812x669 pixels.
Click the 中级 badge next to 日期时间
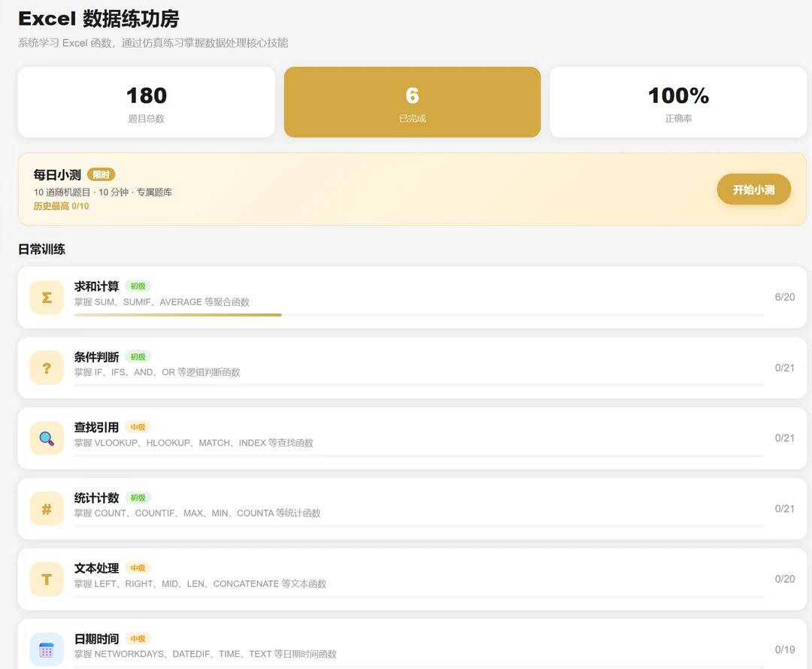pos(138,639)
